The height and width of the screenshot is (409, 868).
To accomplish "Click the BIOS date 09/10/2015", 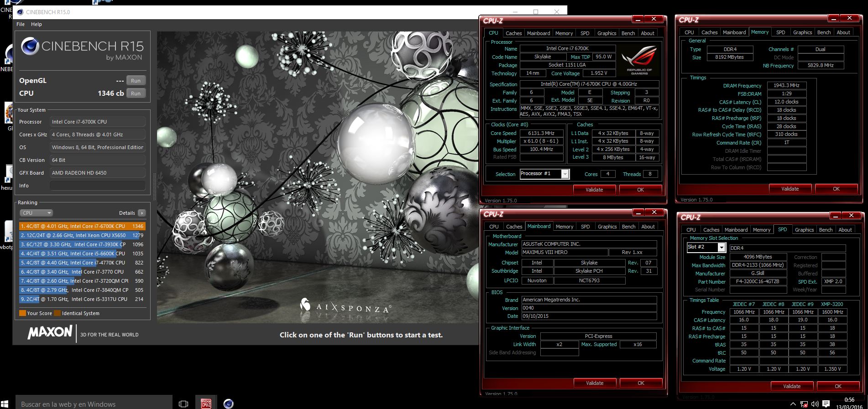I will point(589,316).
